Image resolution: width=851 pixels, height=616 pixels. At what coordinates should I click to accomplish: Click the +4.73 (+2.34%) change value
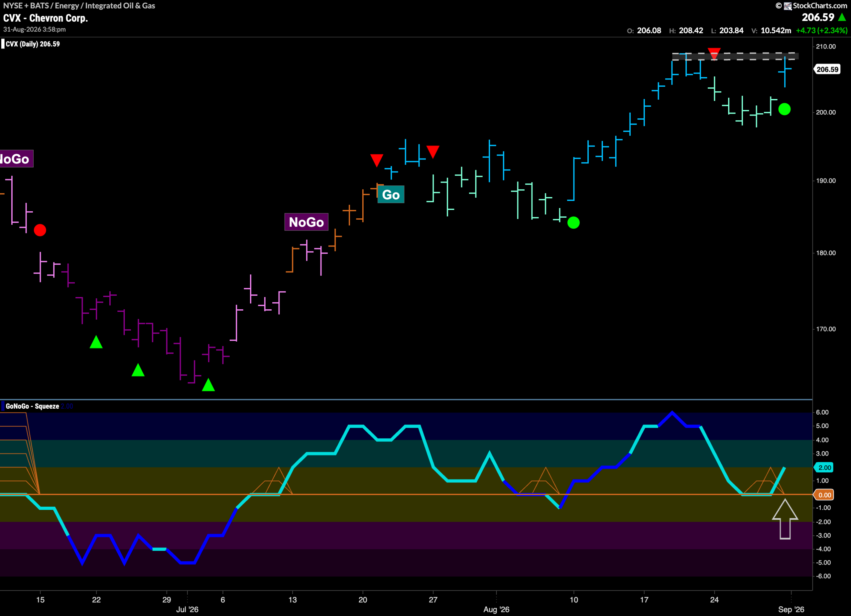821,31
